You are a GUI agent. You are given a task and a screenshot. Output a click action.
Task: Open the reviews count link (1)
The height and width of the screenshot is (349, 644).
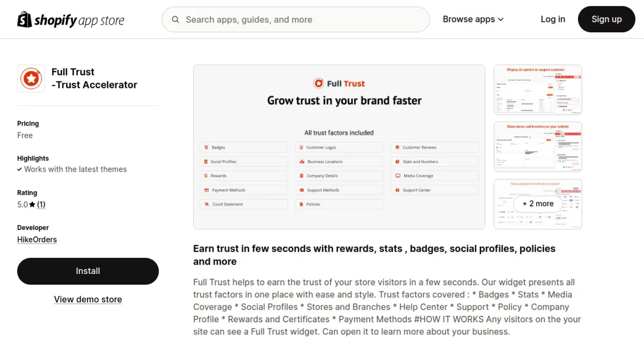point(41,205)
